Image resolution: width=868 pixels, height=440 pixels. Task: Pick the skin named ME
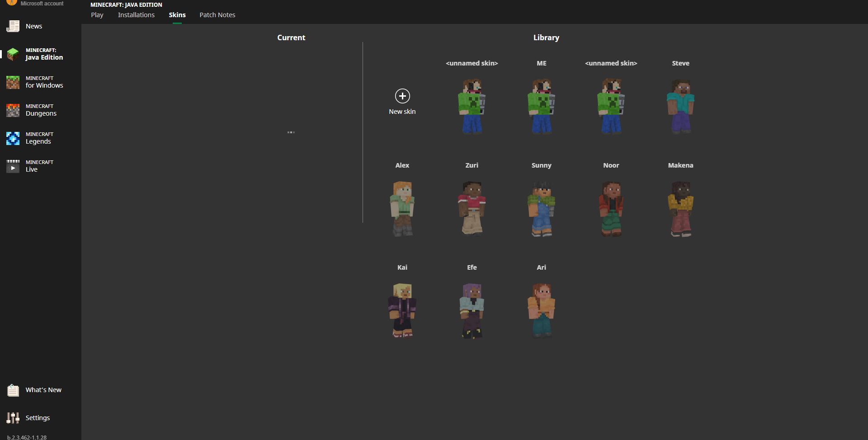542,107
